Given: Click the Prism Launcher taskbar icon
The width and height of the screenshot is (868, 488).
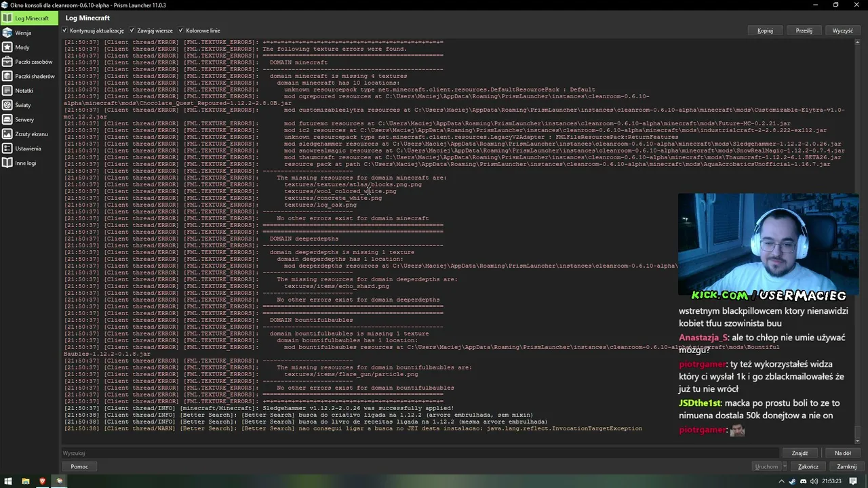Looking at the screenshot, I should (x=59, y=481).
